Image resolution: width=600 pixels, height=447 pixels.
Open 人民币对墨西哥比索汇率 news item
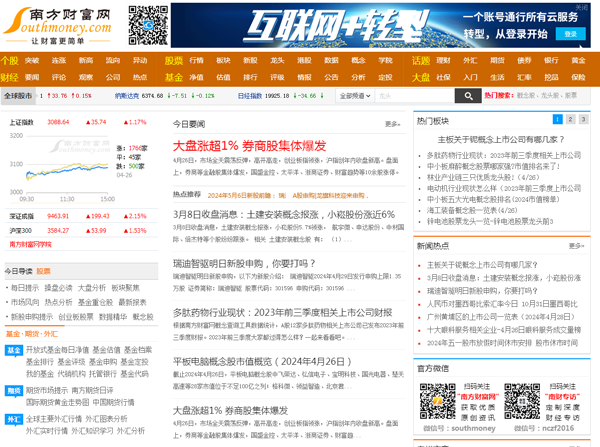click(502, 304)
